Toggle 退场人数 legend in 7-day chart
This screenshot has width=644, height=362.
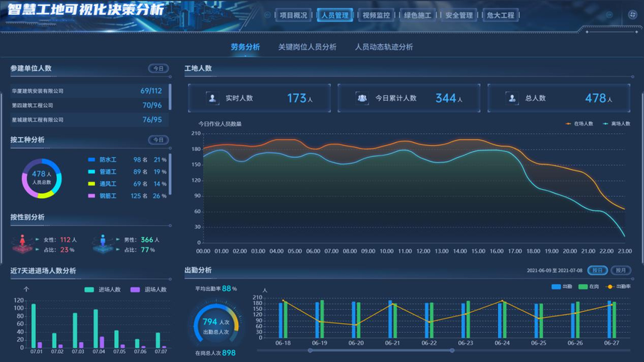coord(135,289)
